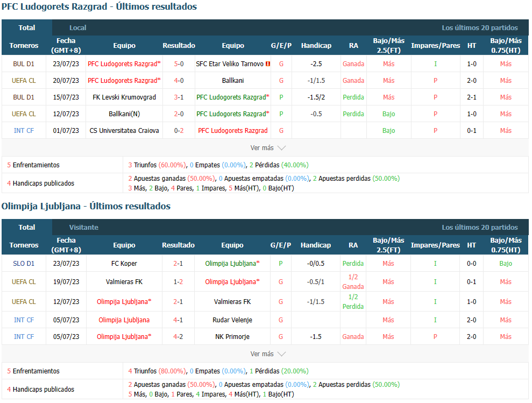The height and width of the screenshot is (403, 532).
Task: Click HT score 0-0 in Koper row
Action: click(x=472, y=264)
